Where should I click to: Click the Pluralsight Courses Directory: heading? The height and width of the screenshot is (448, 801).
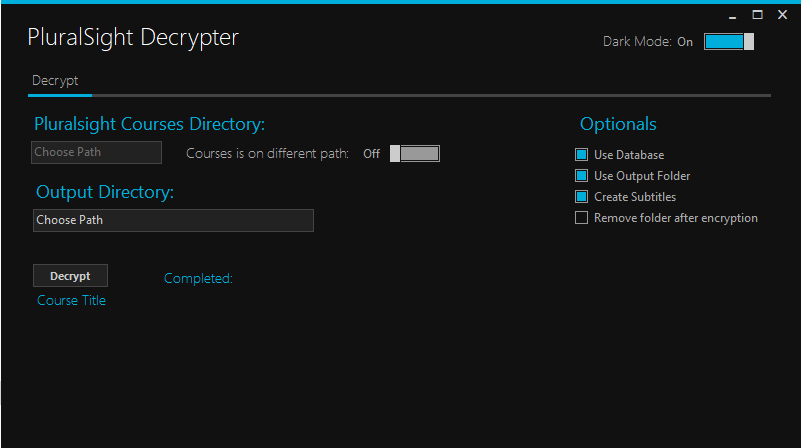pos(149,124)
